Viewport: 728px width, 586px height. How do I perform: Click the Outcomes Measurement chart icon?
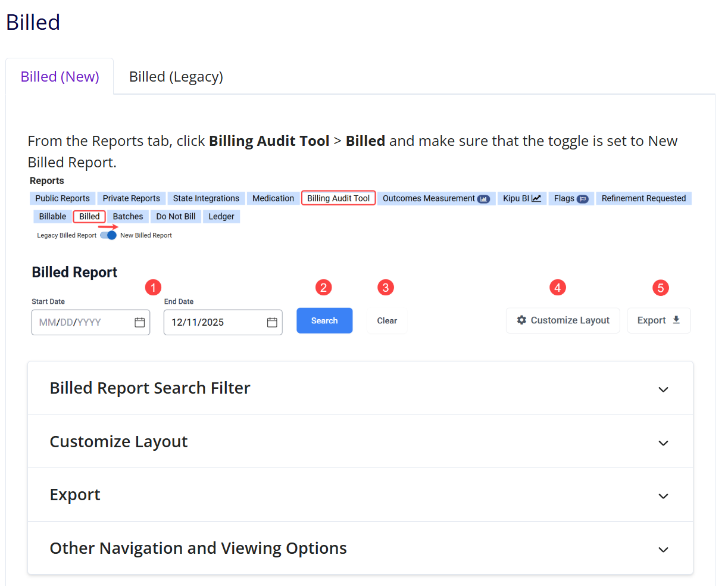(483, 199)
